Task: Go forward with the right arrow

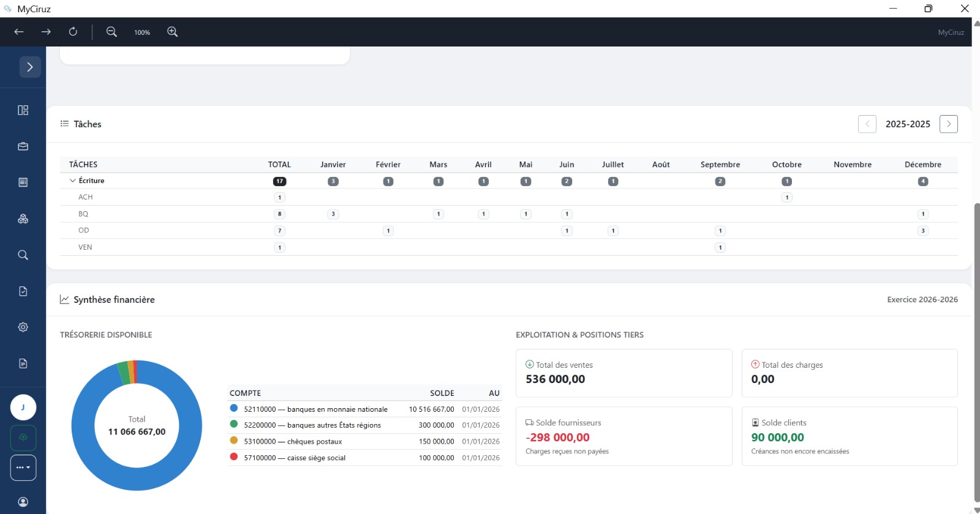Action: click(x=46, y=32)
